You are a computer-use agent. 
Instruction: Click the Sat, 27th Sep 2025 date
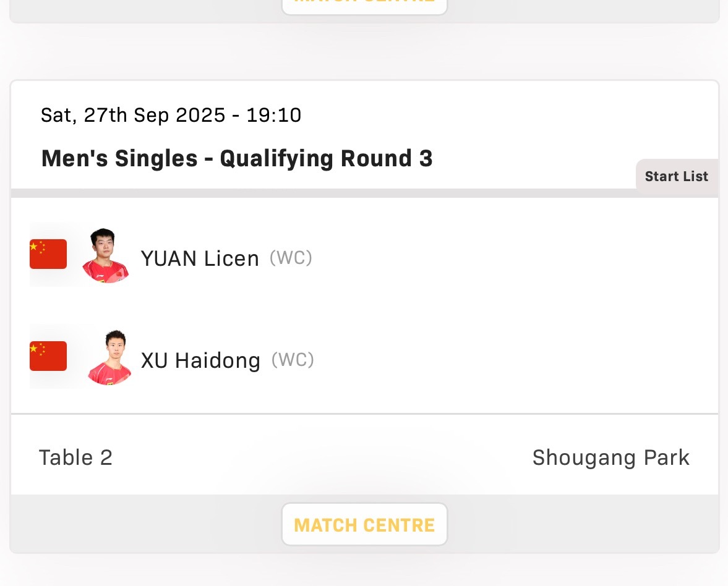click(133, 115)
